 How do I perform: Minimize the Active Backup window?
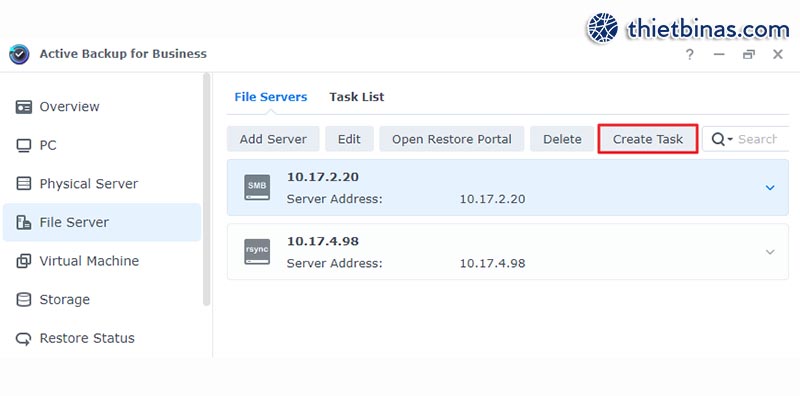(x=719, y=54)
